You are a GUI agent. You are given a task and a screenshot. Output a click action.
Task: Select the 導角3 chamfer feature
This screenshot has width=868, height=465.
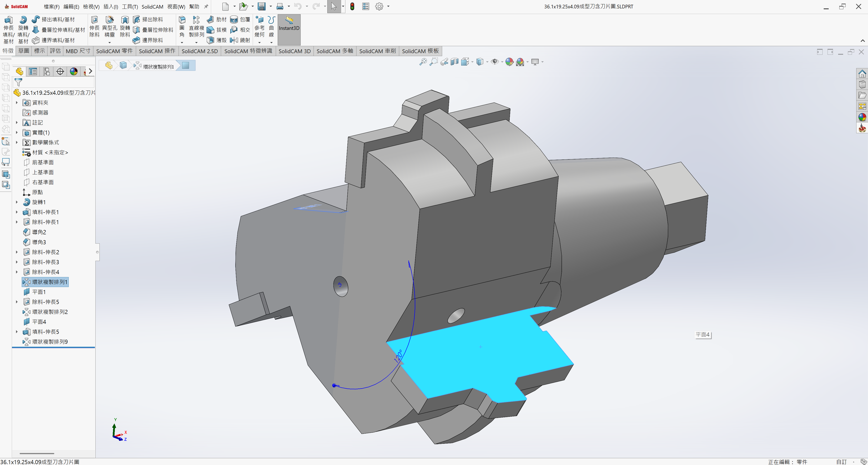click(x=34, y=242)
